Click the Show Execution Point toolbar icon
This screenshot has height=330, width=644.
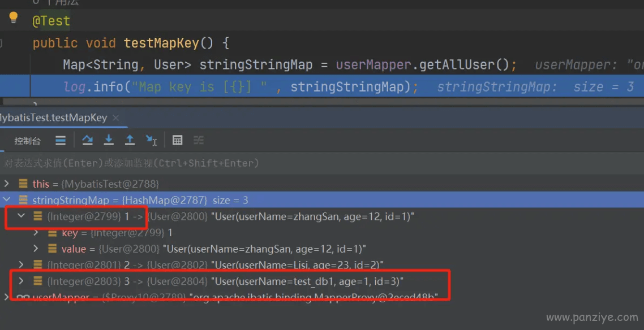(x=61, y=141)
